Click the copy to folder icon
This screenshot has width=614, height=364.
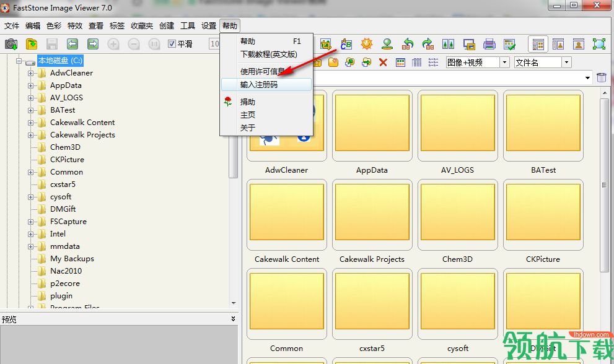point(349,63)
